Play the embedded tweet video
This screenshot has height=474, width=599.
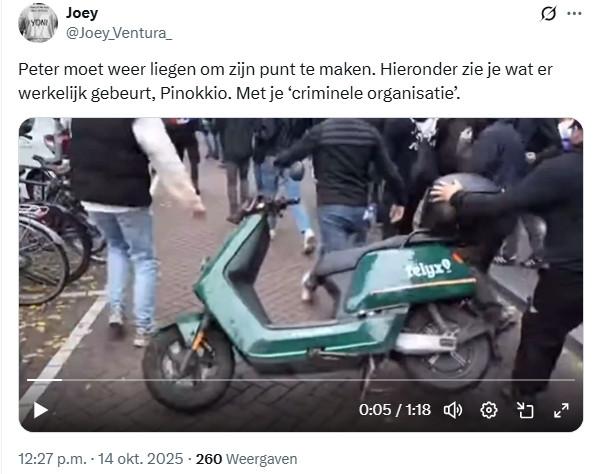(x=40, y=410)
